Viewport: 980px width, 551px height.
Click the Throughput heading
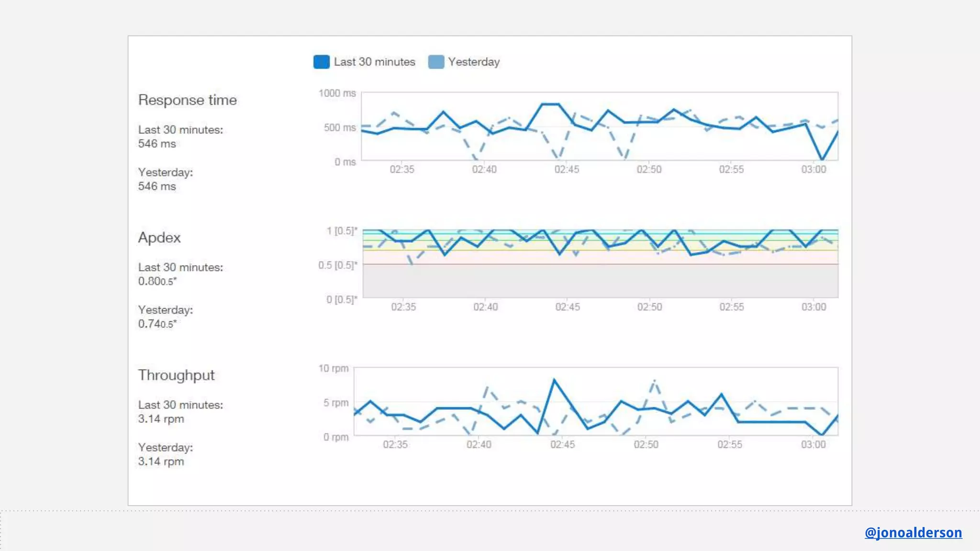pos(176,375)
